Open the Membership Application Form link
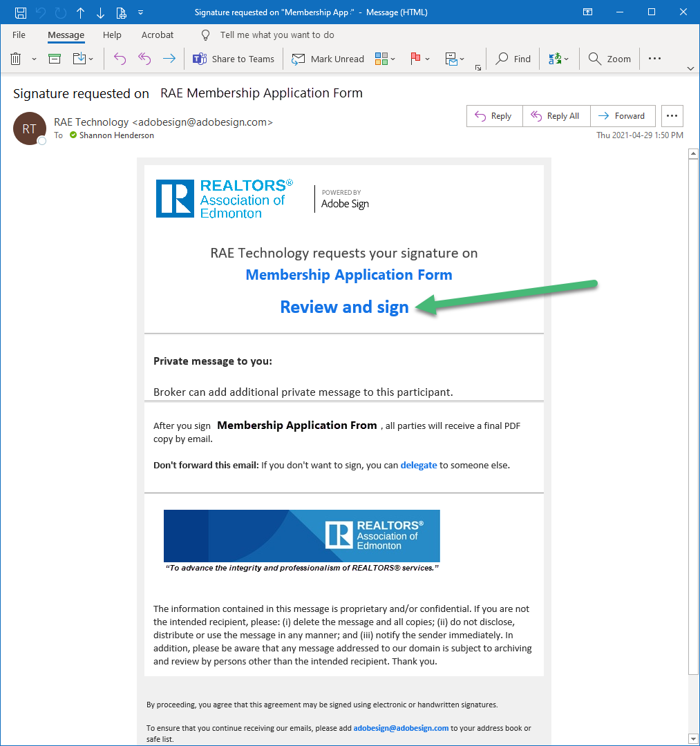Viewport: 700px width, 746px height. (x=349, y=275)
